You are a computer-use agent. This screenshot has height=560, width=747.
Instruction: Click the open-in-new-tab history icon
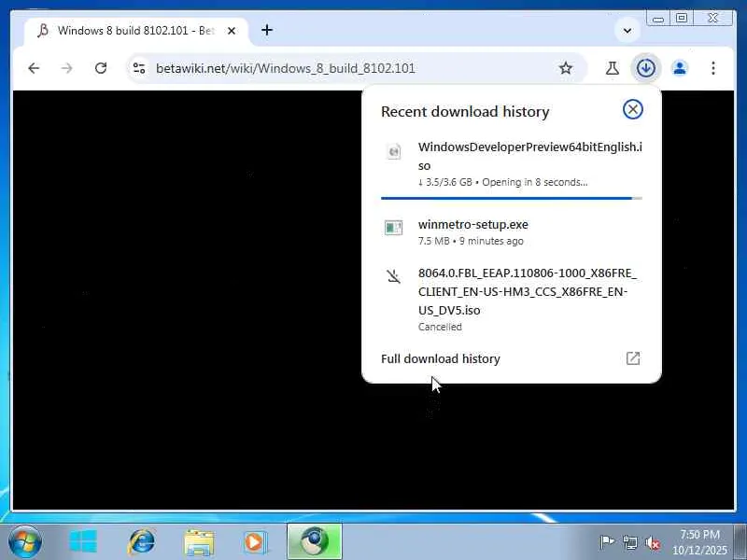pos(633,358)
